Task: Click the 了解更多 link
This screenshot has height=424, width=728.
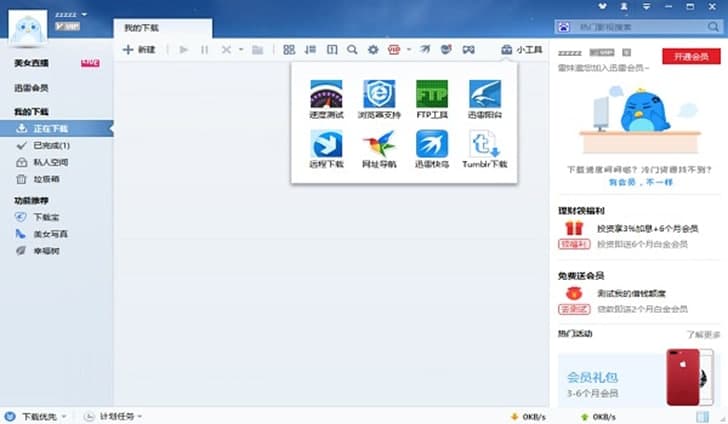Action: [703, 334]
